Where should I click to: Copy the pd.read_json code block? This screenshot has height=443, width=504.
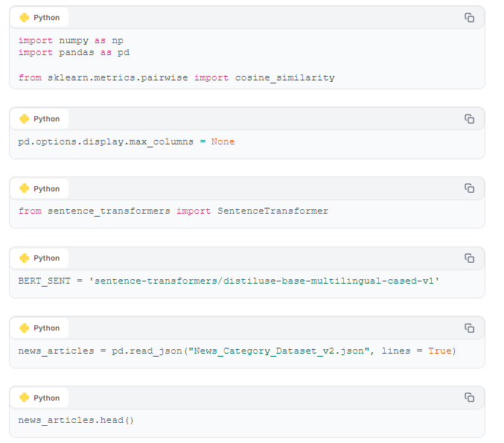click(469, 328)
